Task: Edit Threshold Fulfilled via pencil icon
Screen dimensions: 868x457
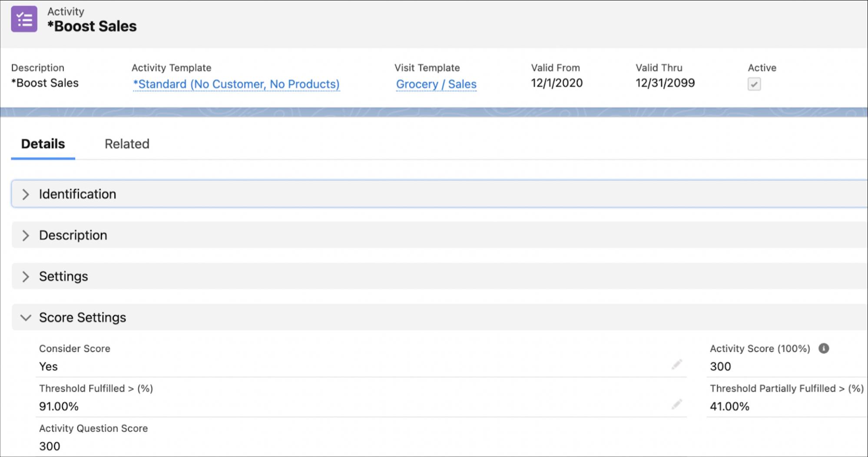Action: click(x=676, y=404)
